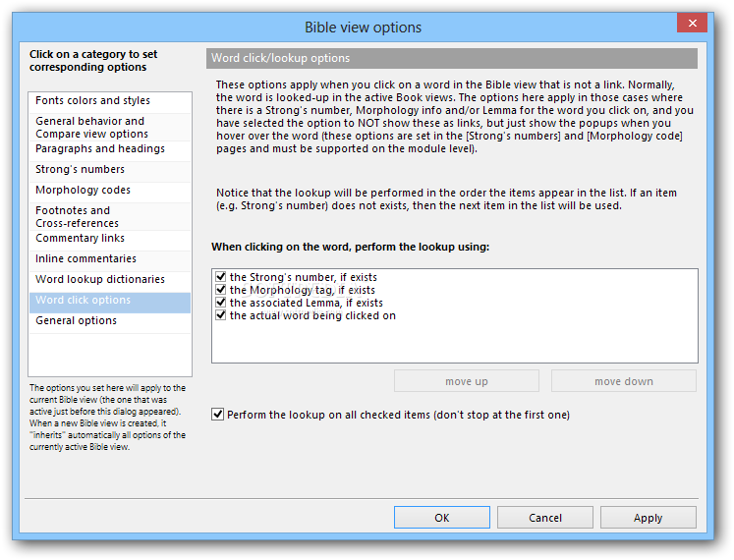Open Morphology codes category
Image resolution: width=734 pixels, height=560 pixels.
pyautogui.click(x=110, y=191)
